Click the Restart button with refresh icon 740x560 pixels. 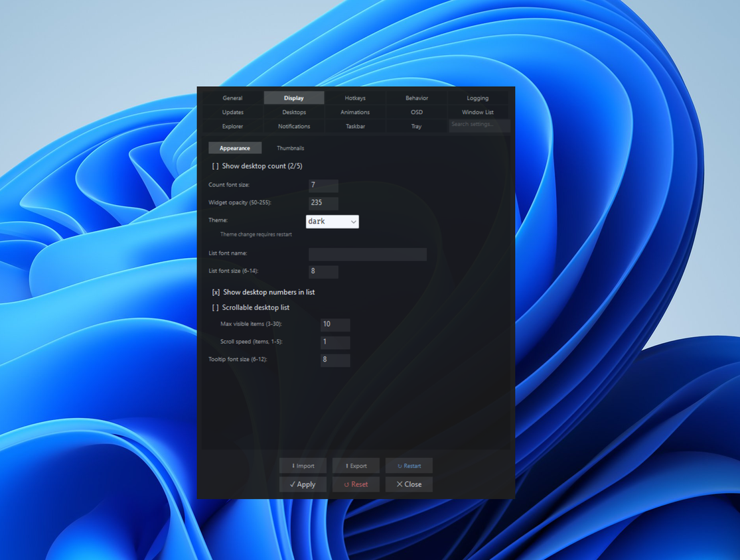pyautogui.click(x=409, y=466)
